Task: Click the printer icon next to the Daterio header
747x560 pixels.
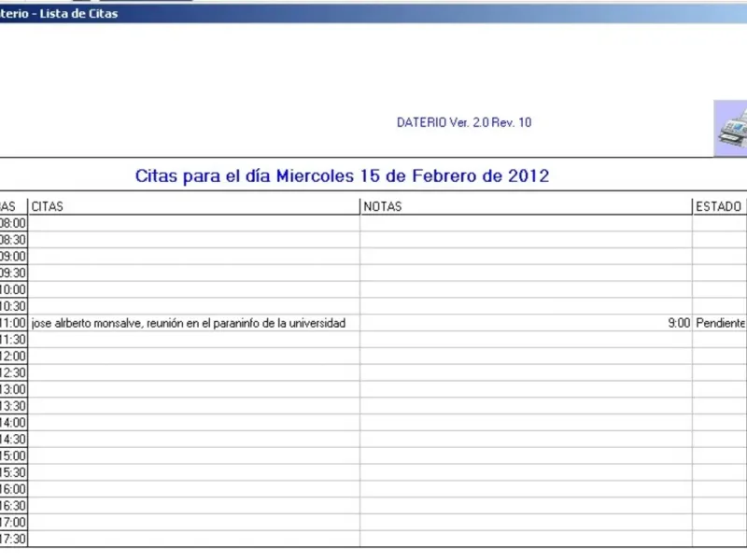Action: pos(730,129)
